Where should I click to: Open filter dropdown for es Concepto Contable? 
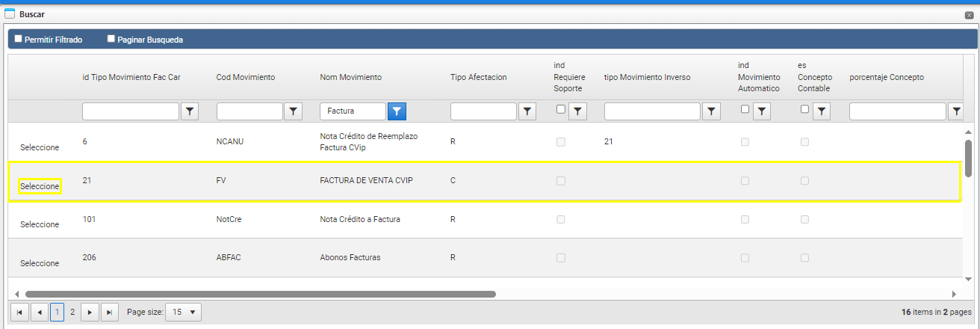point(821,111)
